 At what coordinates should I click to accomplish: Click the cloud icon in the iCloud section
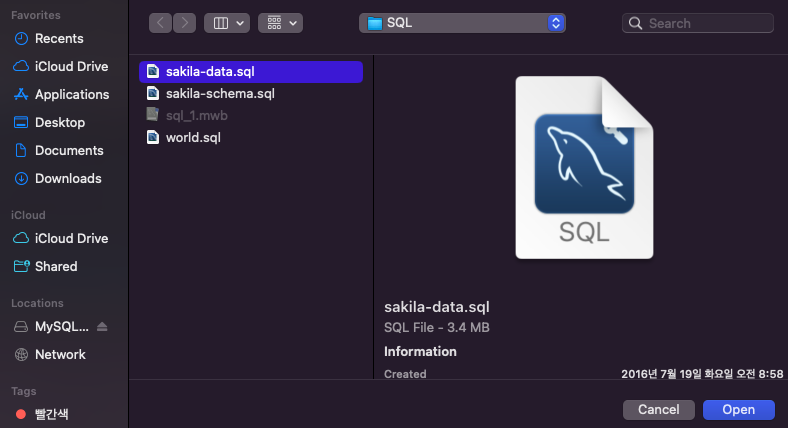tap(21, 238)
